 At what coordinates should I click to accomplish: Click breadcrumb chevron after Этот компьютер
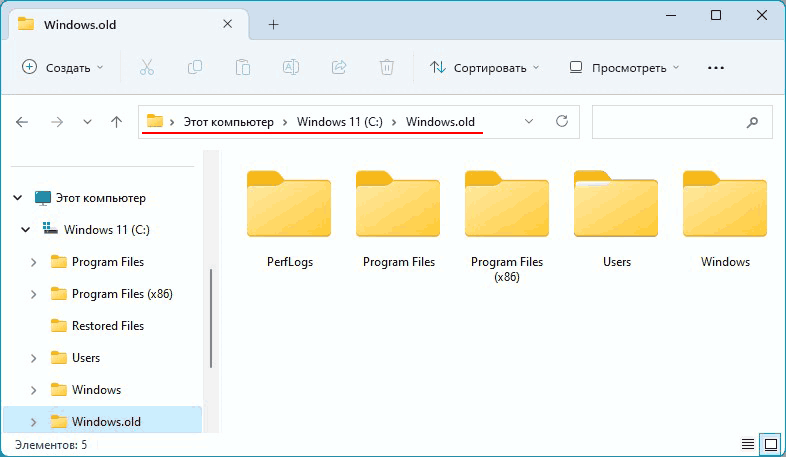(x=285, y=122)
